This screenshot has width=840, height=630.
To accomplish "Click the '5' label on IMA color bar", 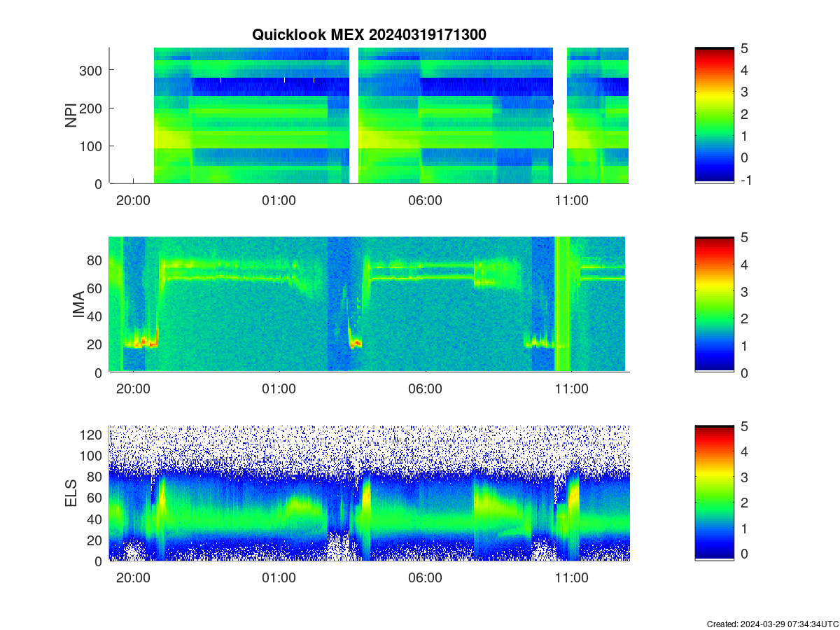I will (744, 237).
